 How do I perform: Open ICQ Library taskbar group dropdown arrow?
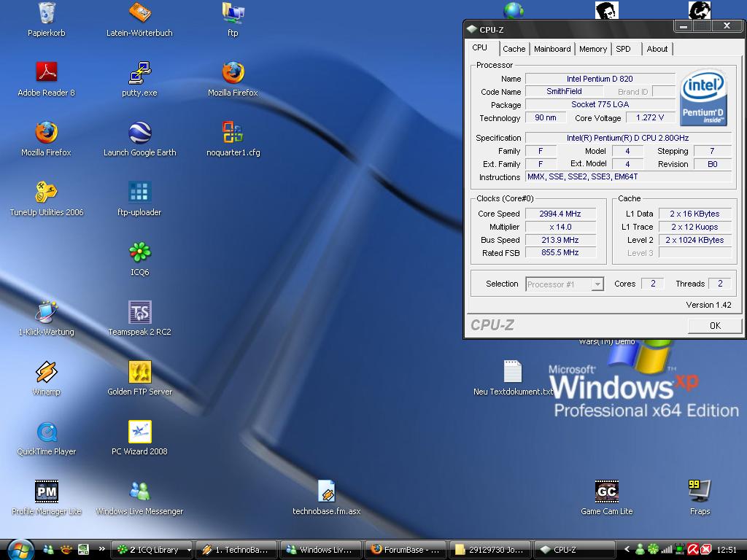189,550
